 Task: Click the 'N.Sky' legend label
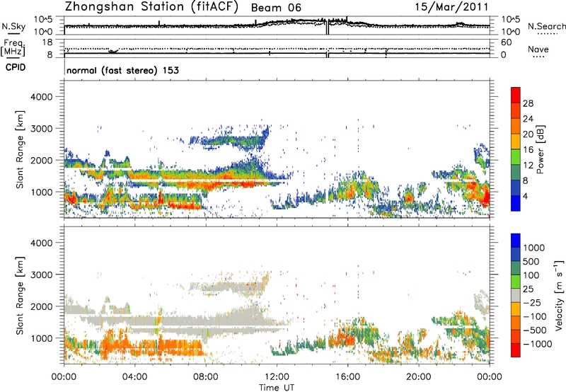(x=13, y=26)
